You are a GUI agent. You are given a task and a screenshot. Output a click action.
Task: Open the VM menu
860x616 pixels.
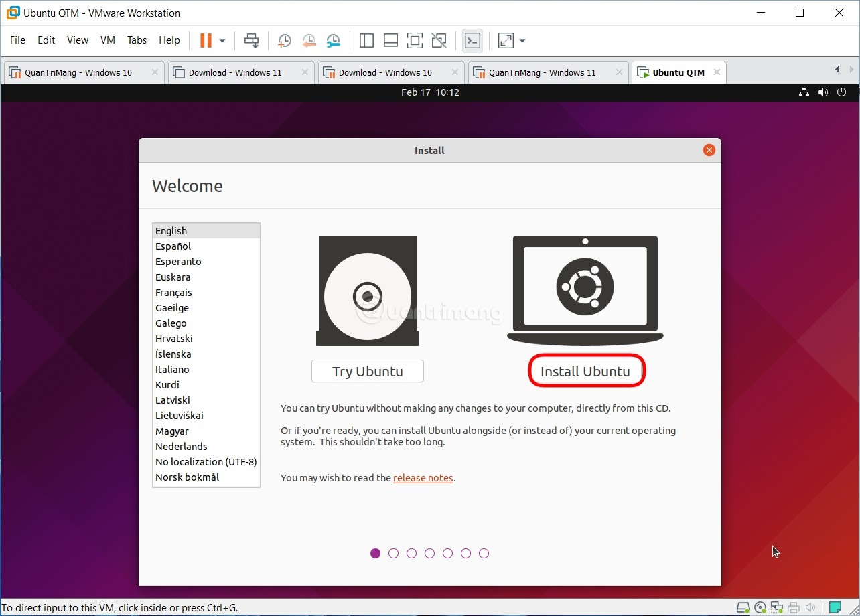[108, 40]
